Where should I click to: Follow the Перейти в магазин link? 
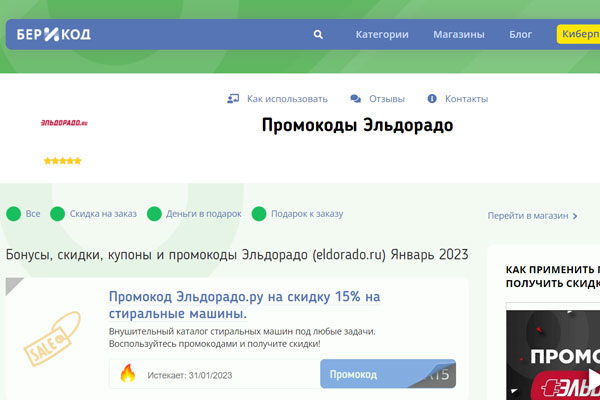click(528, 216)
